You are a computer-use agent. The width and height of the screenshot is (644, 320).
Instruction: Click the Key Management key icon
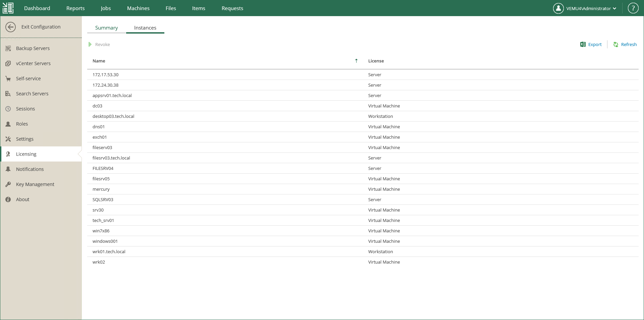pyautogui.click(x=8, y=184)
